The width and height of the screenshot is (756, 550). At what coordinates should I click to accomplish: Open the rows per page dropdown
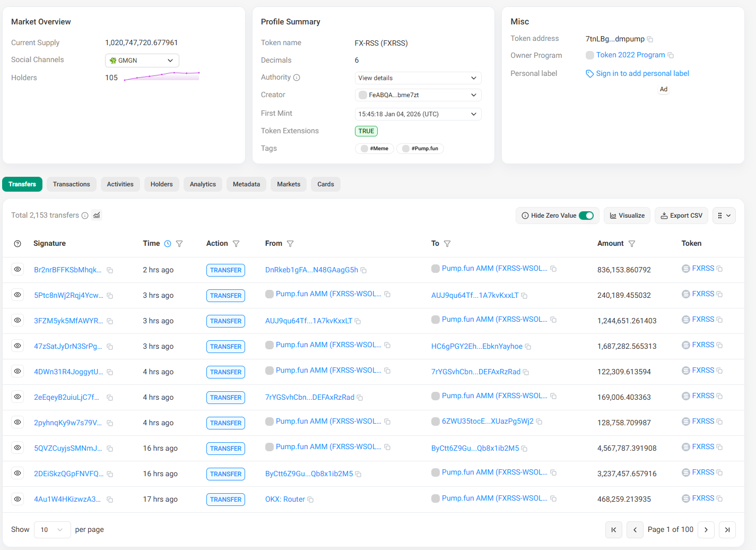pyautogui.click(x=52, y=529)
